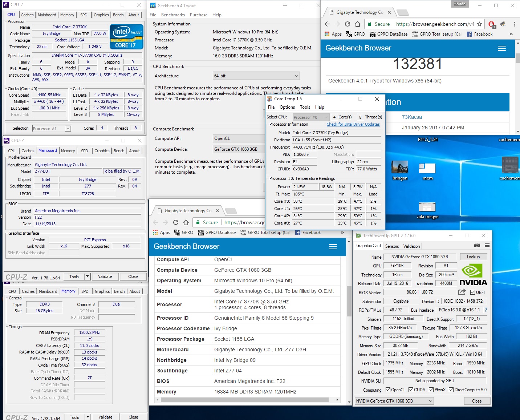520x420 pixels.
Task: Open the Compute API OpenCL dropdown in Geekbench
Action: pyautogui.click(x=239, y=138)
